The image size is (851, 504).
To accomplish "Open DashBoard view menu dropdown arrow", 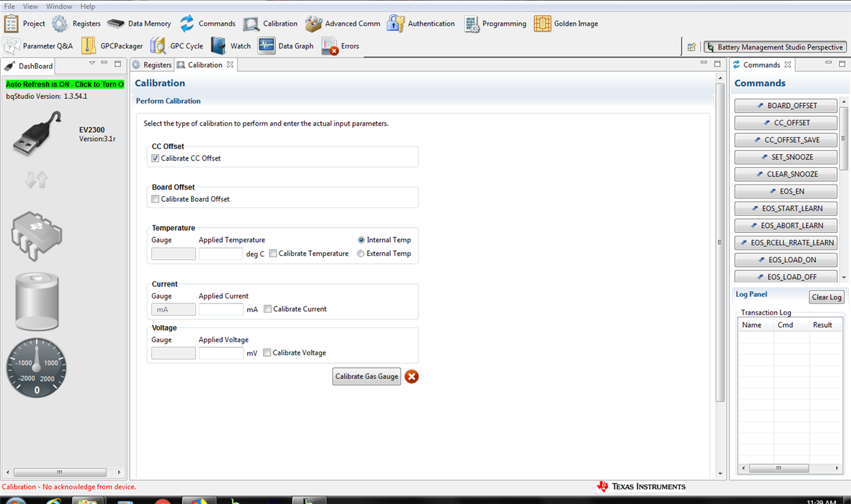I will [92, 64].
